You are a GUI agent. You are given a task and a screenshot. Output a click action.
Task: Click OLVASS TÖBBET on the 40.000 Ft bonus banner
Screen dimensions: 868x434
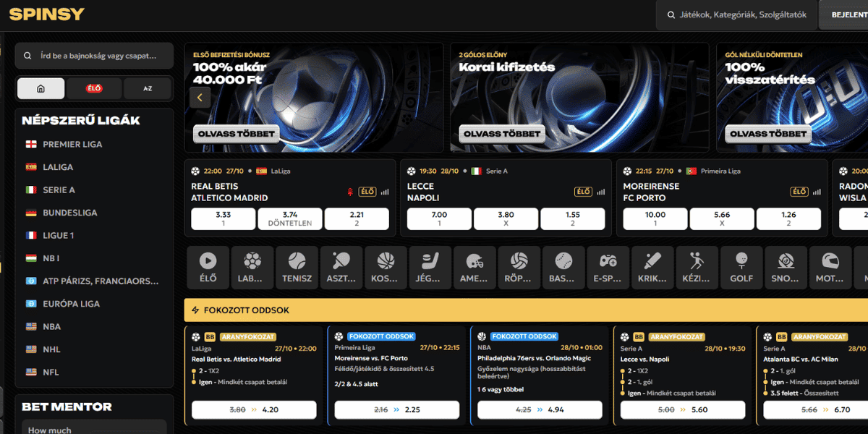[236, 134]
